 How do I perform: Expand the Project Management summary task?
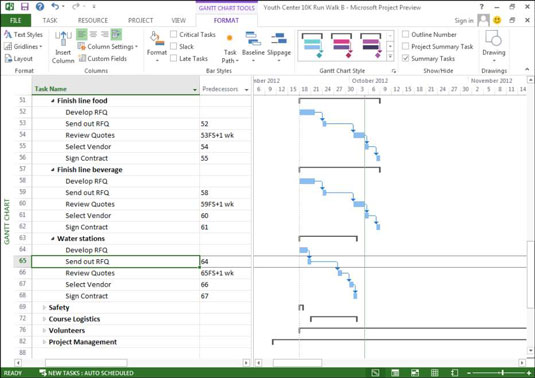pyautogui.click(x=44, y=342)
